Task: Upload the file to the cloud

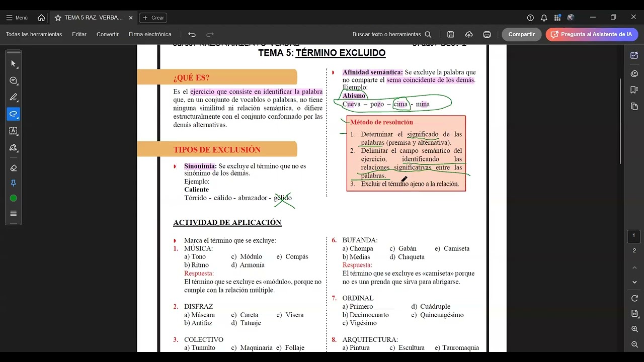Action: pyautogui.click(x=469, y=35)
